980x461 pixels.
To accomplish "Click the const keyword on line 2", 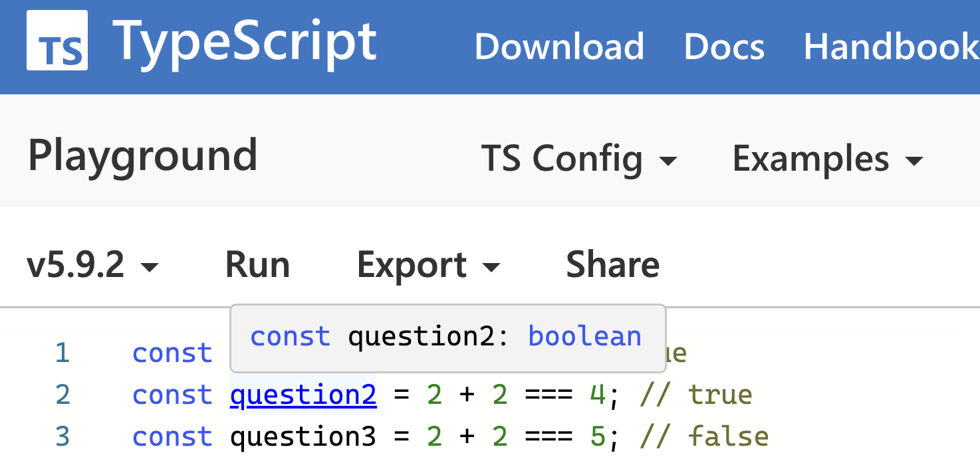I will (172, 394).
